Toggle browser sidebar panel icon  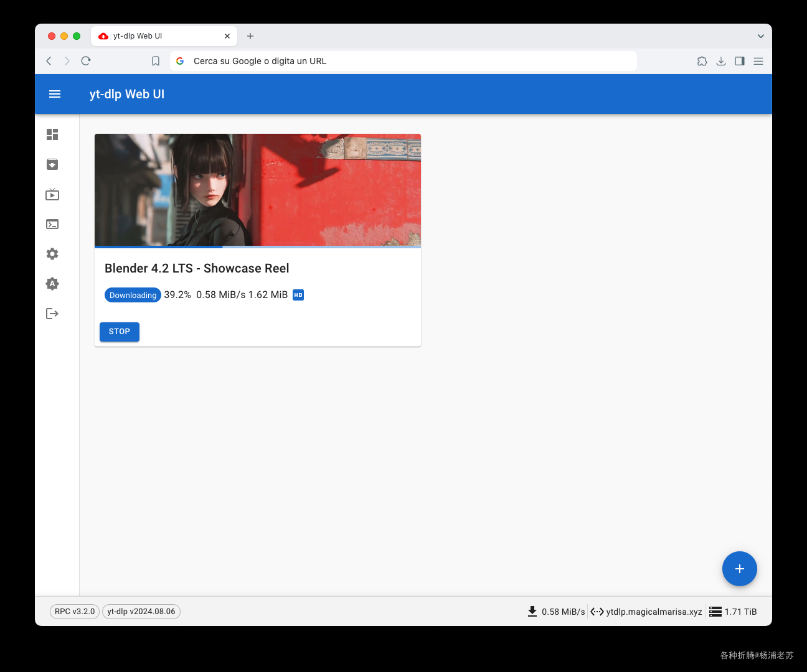pyautogui.click(x=740, y=61)
